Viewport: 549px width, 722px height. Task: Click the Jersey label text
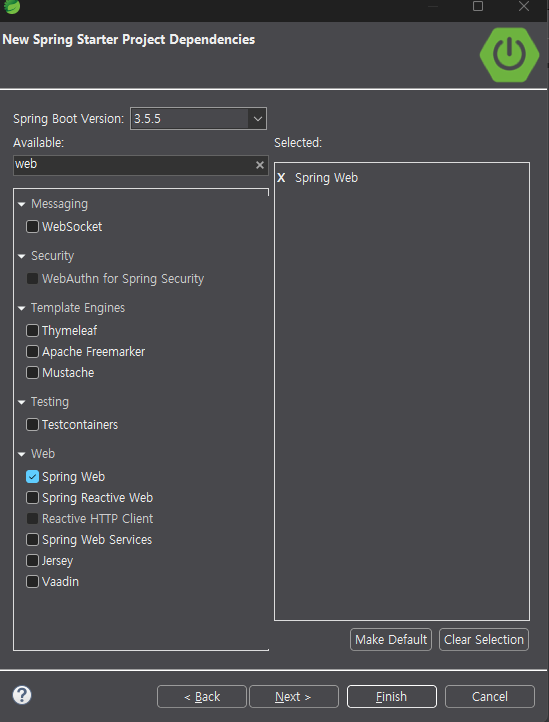click(57, 561)
